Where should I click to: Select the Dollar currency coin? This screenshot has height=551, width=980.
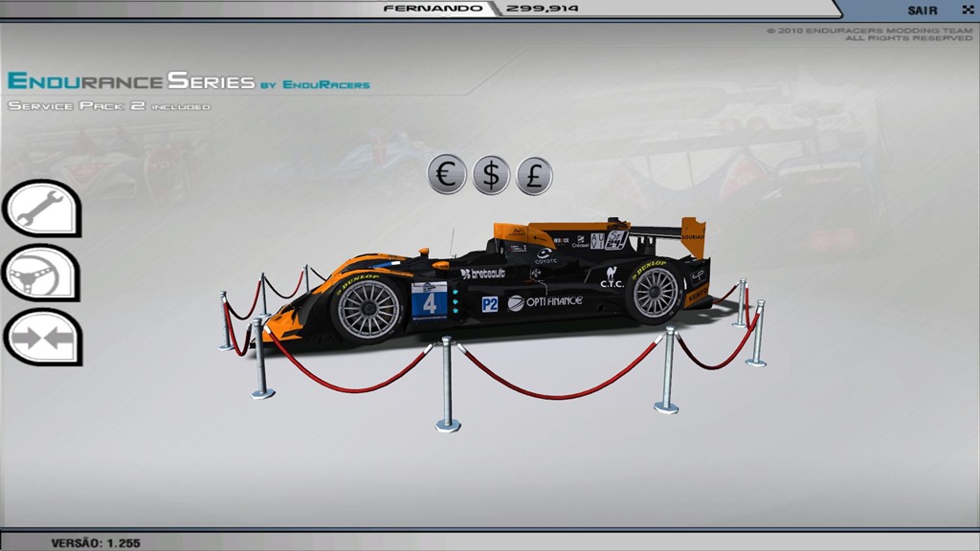[x=491, y=175]
